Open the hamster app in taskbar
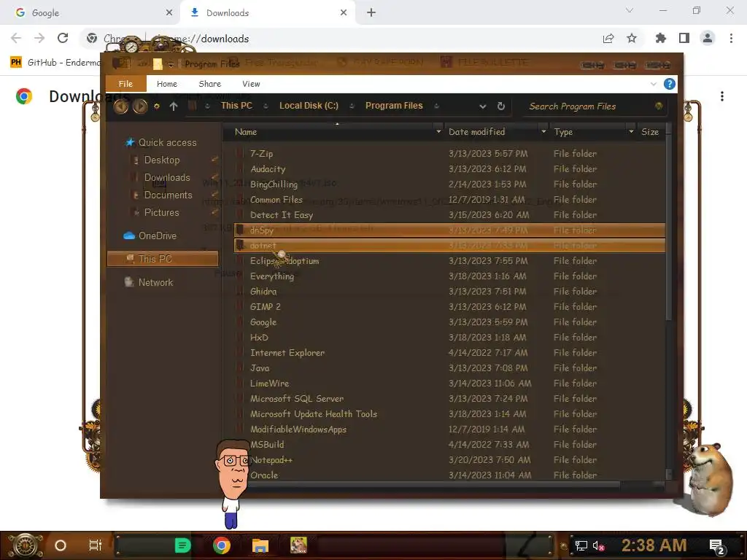The image size is (747, 560). pos(298,545)
